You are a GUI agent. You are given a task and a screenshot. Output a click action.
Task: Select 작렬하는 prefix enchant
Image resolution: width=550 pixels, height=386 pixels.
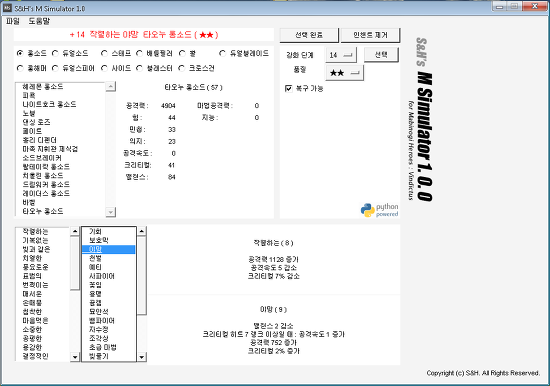point(35,231)
